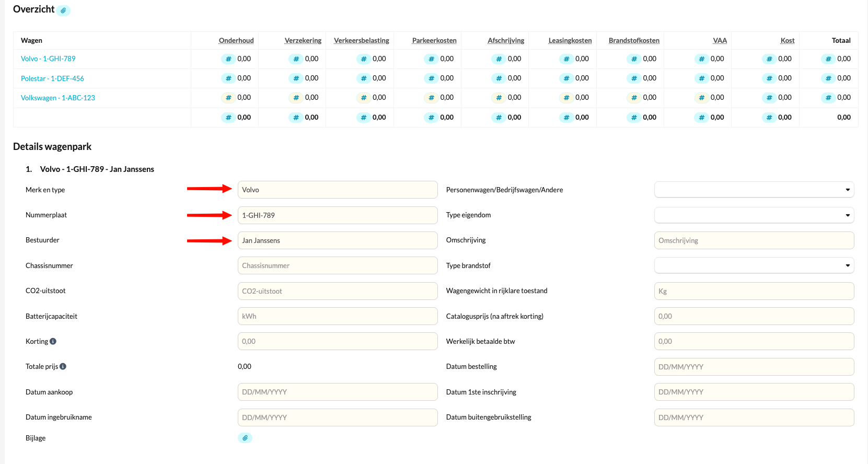Click the Onderhoud column header
This screenshot has width=868, height=464.
point(236,40)
